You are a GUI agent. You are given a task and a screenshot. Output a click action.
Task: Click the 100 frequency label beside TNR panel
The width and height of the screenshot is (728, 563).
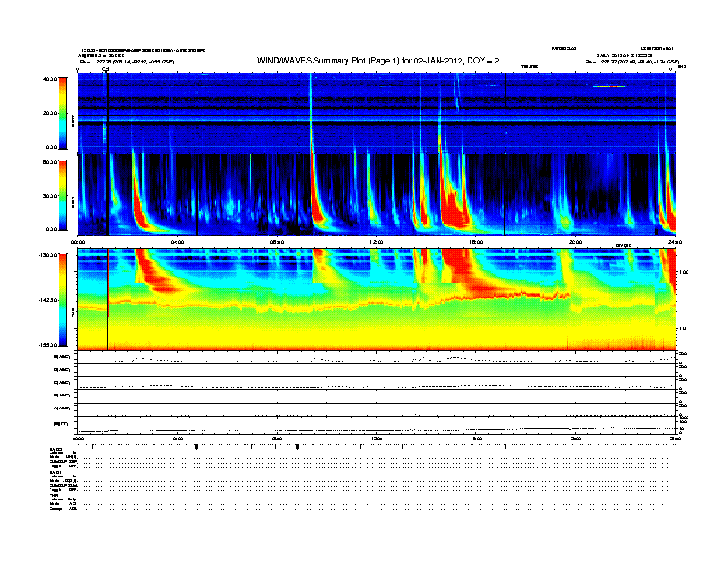point(684,272)
